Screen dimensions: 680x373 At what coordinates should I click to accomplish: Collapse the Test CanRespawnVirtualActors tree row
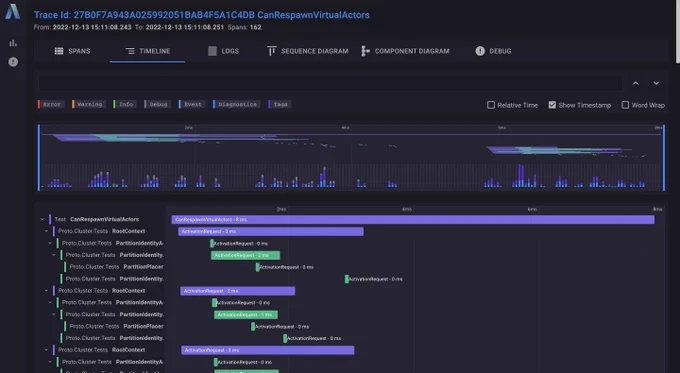point(42,219)
